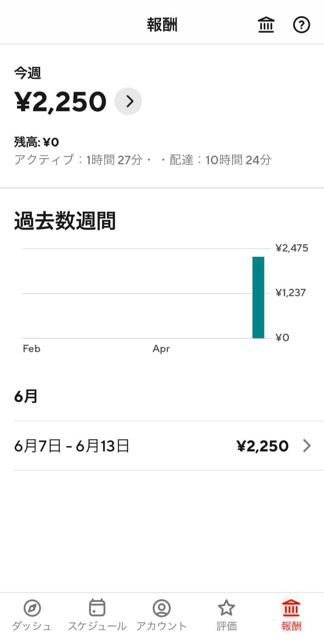Open the chevron on the 6月7日 - 6月13日 row
Screen dimensions: 324x644
pyautogui.click(x=306, y=445)
